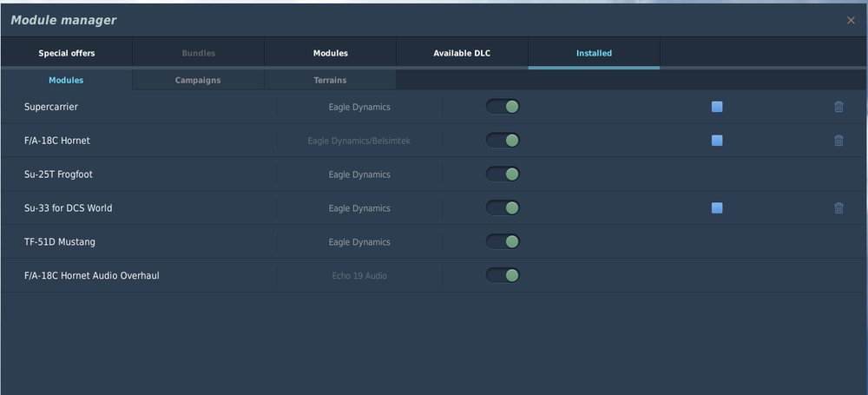Image resolution: width=868 pixels, height=395 pixels.
Task: Click the Echo 19 Audio developer label
Action: click(359, 276)
